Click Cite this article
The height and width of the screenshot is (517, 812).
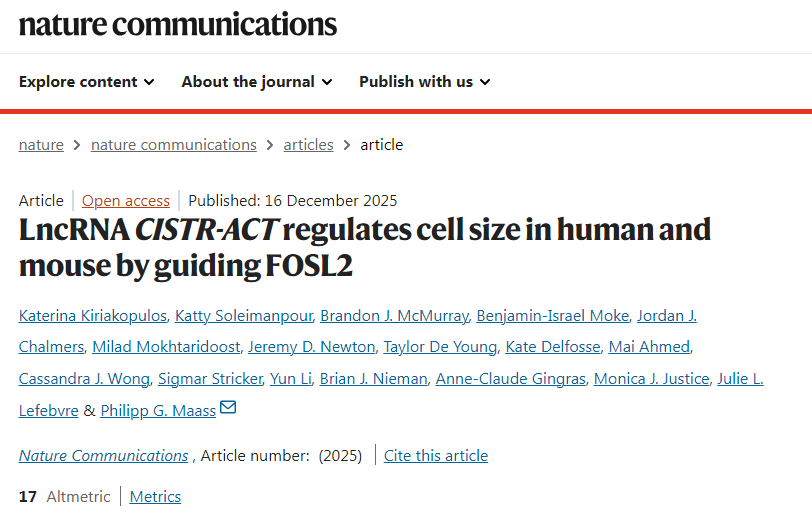(436, 456)
